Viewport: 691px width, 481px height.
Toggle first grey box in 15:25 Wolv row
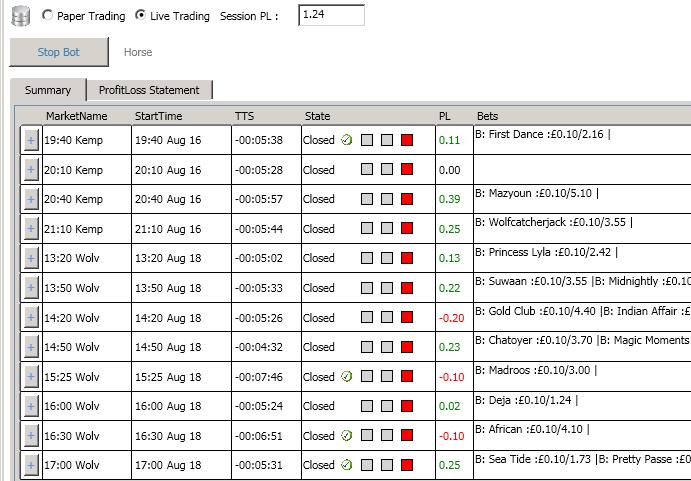[x=367, y=377]
